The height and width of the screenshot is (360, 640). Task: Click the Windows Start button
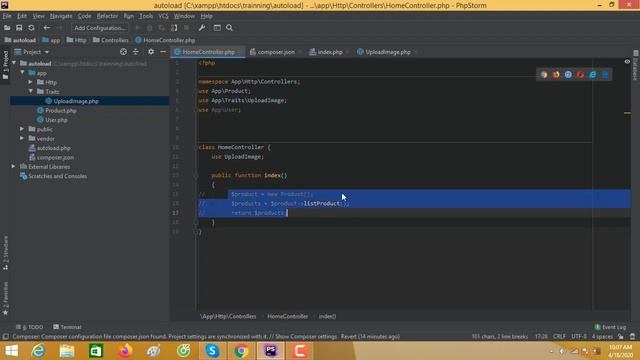(x=11, y=351)
